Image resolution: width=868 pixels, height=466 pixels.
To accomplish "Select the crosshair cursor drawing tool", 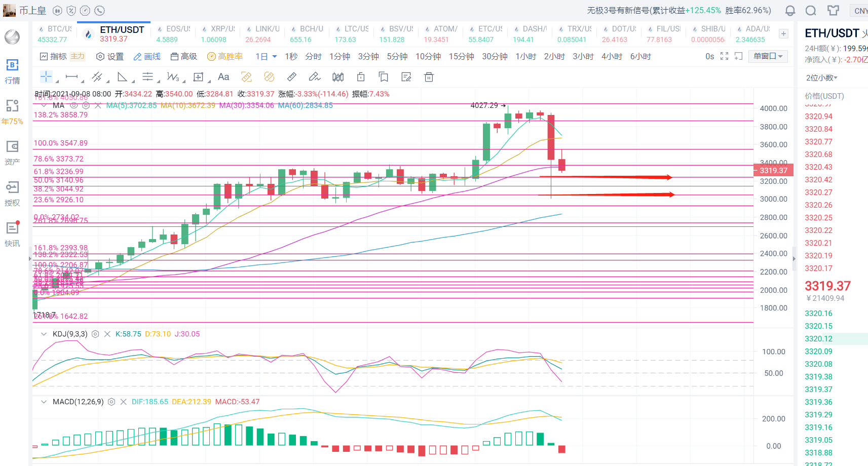I will [x=46, y=77].
